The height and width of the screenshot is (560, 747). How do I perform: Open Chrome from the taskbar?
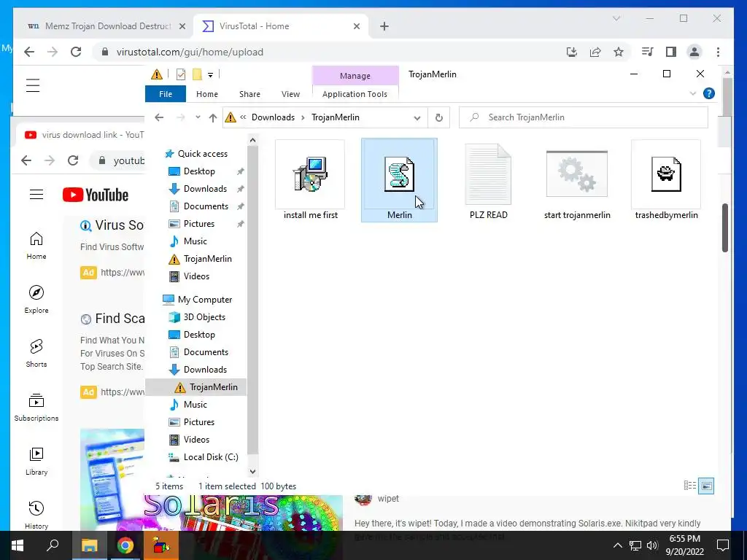tap(125, 545)
